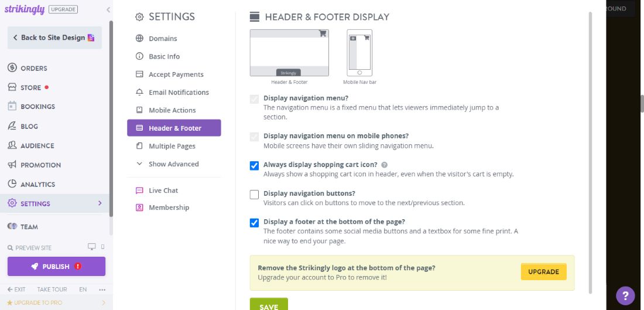Uncheck Always display shopping cart icon
644x310 pixels.
pos(254,166)
